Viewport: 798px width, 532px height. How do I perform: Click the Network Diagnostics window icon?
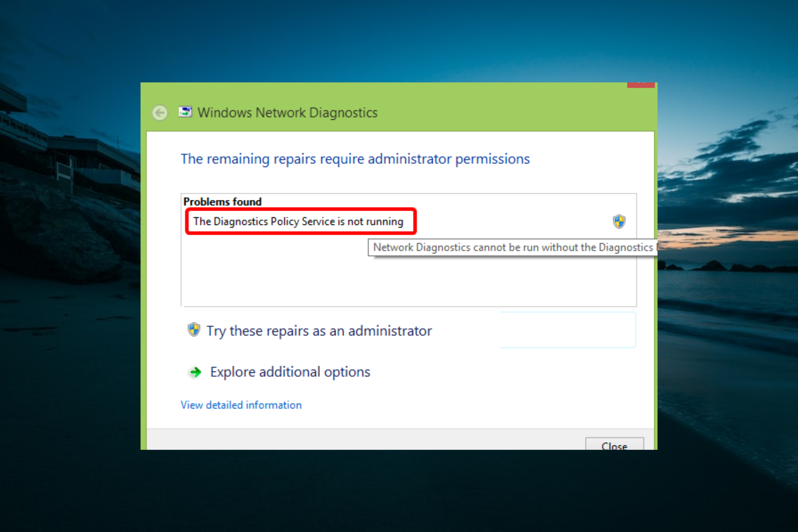[x=185, y=112]
